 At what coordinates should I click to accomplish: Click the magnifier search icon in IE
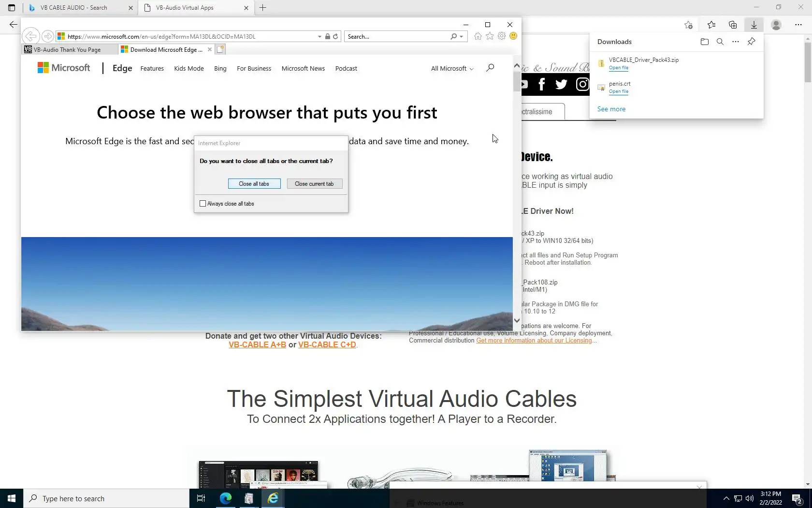[453, 36]
